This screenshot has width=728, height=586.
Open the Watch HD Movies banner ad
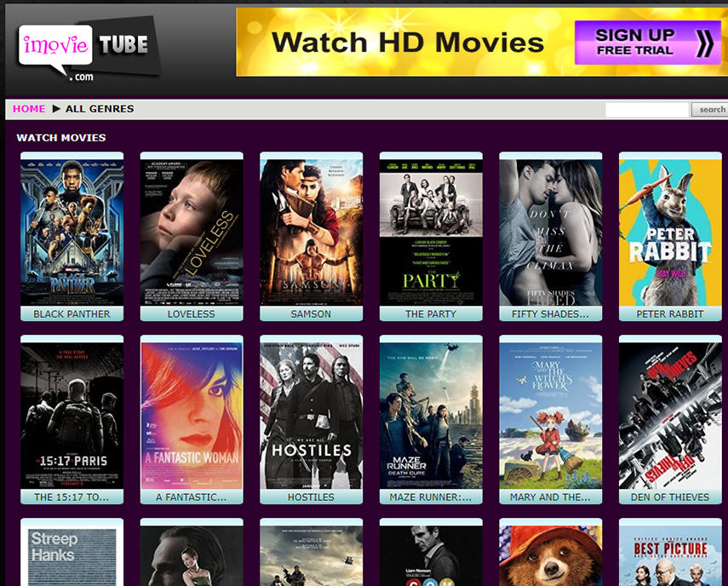point(482,42)
